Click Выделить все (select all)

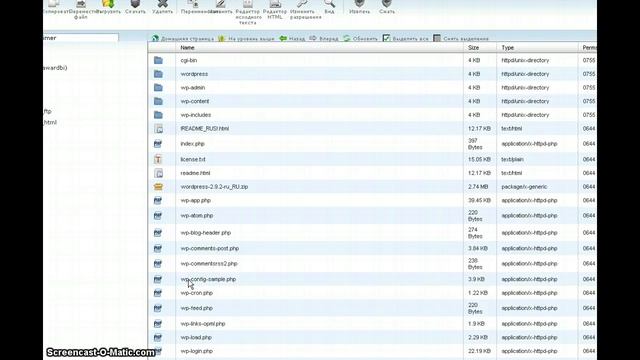coord(406,38)
